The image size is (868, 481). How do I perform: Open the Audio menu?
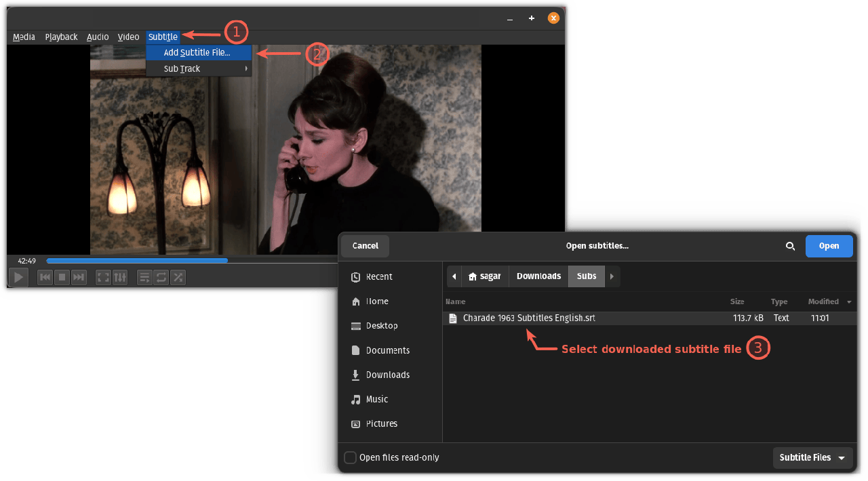tap(98, 37)
